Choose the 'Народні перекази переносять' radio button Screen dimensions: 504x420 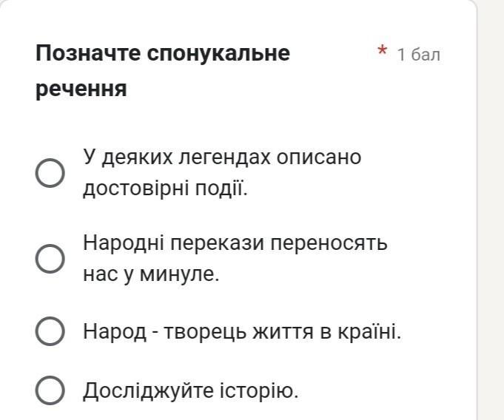coord(50,258)
